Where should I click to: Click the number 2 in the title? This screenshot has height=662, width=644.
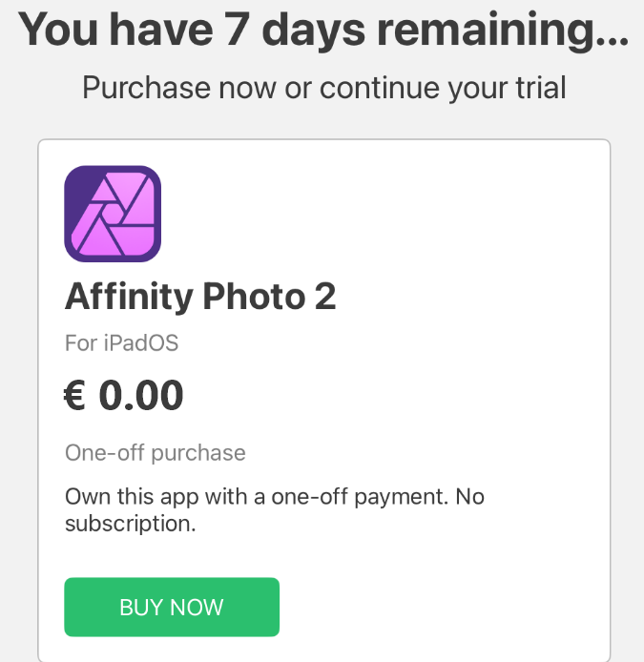(x=324, y=297)
